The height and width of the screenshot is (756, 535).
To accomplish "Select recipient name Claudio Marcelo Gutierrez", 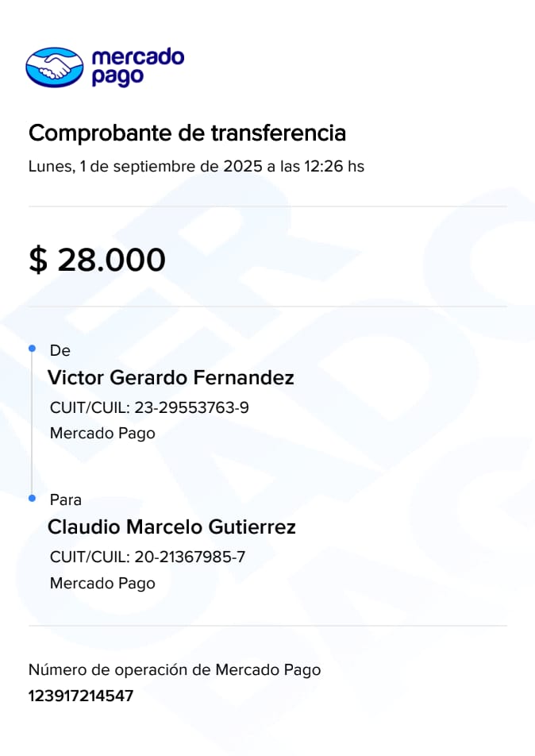I will pos(171,526).
